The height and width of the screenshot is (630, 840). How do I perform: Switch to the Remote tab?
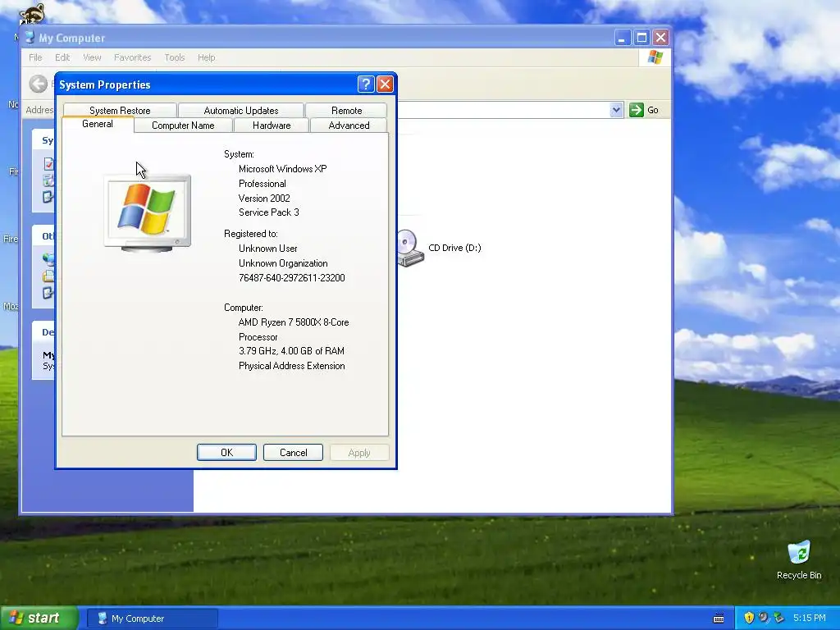pyautogui.click(x=347, y=111)
